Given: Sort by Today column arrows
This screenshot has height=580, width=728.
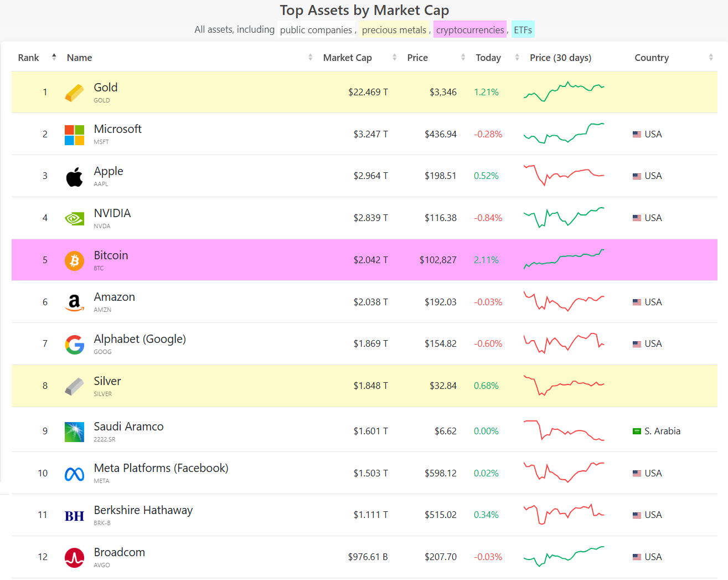Looking at the screenshot, I should pos(517,58).
